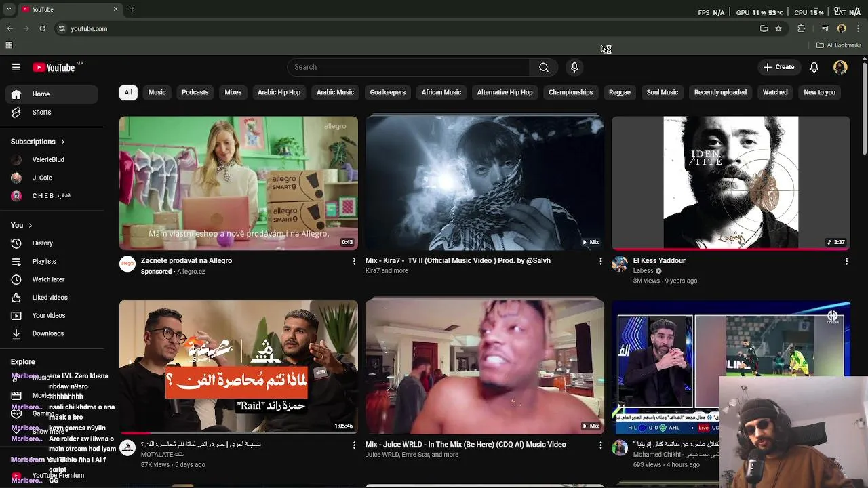
Task: Open the apps grid in bookmarks bar
Action: [x=9, y=45]
